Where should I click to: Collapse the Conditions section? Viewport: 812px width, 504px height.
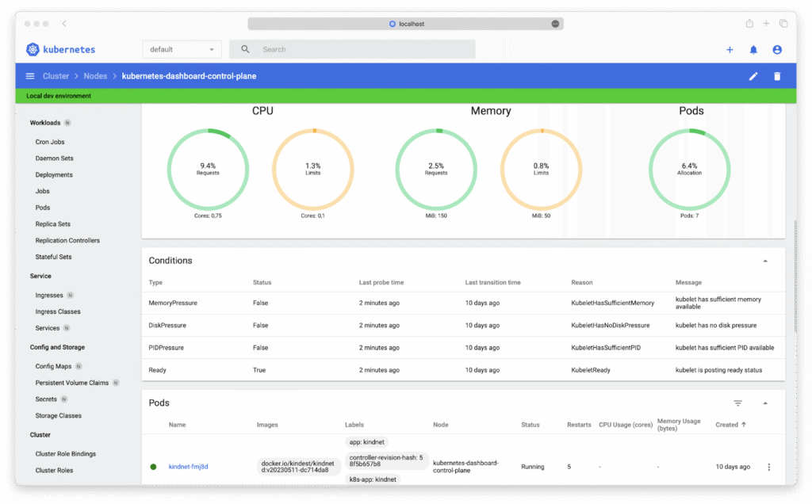765,261
